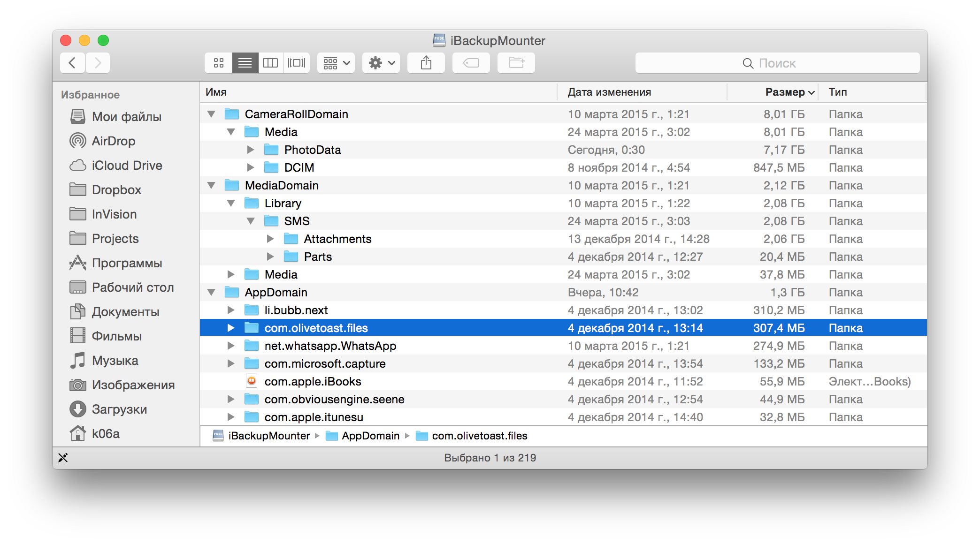Collapse the CameraRollDomain folder

pyautogui.click(x=211, y=114)
